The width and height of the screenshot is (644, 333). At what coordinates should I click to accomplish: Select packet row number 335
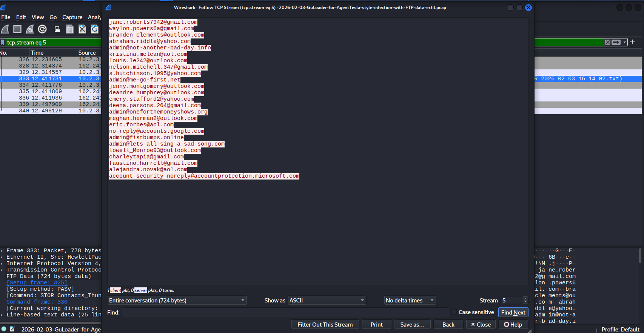coord(51,91)
